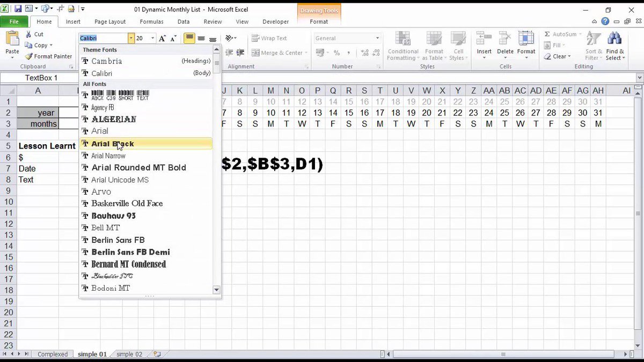Click the Comma Style icon
The width and height of the screenshot is (644, 362).
click(349, 53)
